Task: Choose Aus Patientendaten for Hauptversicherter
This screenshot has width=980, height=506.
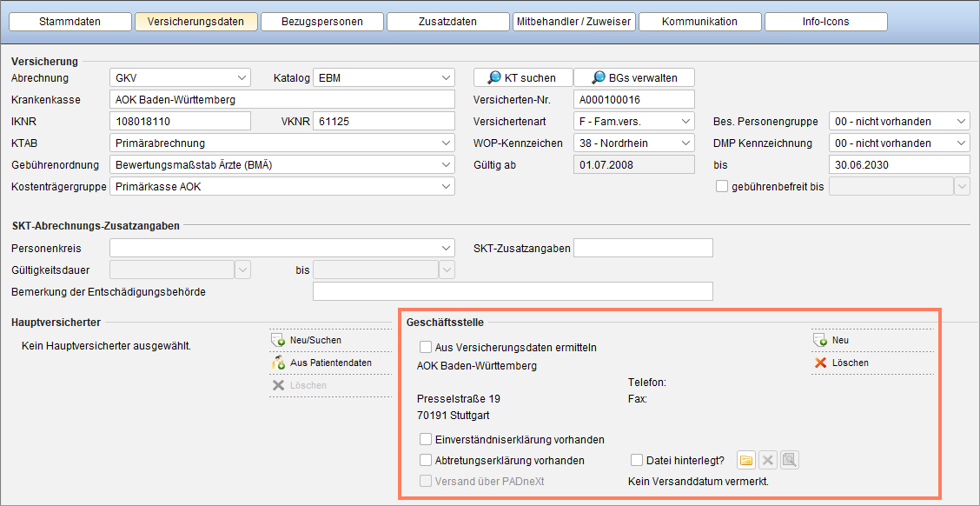Action: point(324,363)
